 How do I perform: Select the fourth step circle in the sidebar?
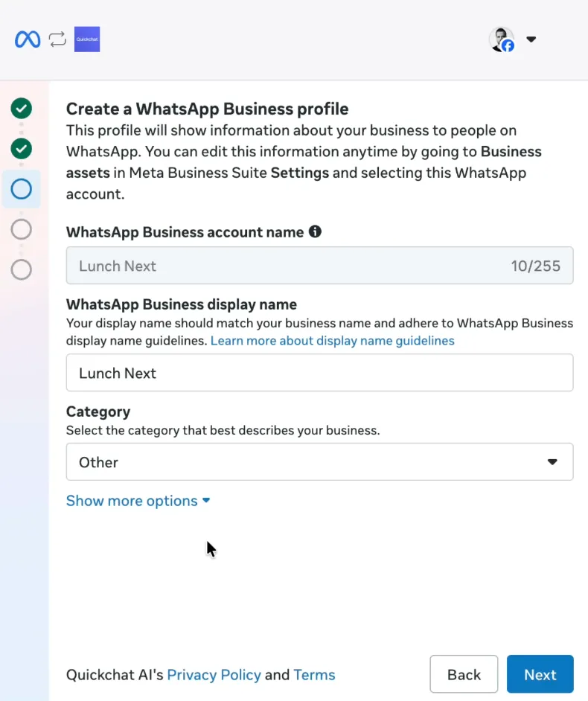[x=22, y=229]
